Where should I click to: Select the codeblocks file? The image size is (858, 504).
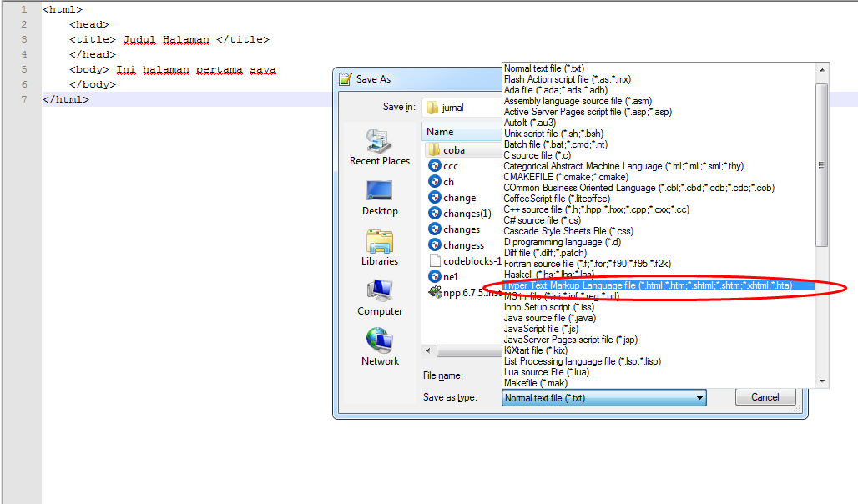tap(457, 260)
